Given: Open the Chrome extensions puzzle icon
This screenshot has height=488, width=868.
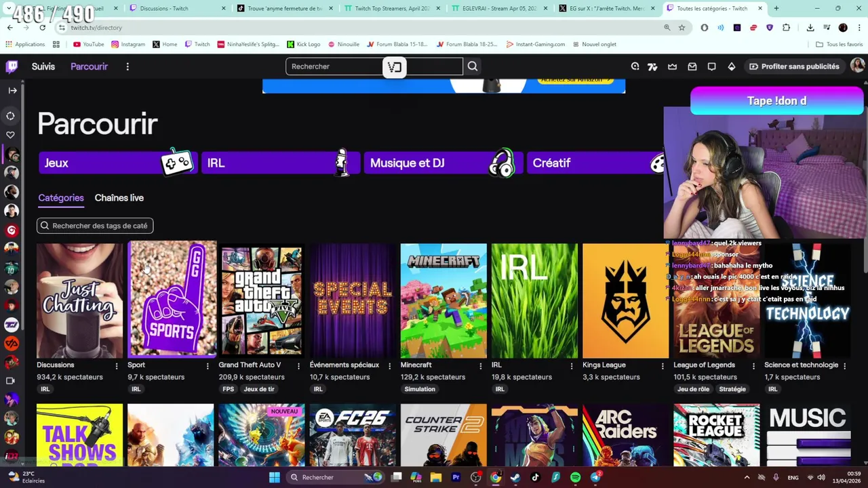Looking at the screenshot, I should (786, 28).
